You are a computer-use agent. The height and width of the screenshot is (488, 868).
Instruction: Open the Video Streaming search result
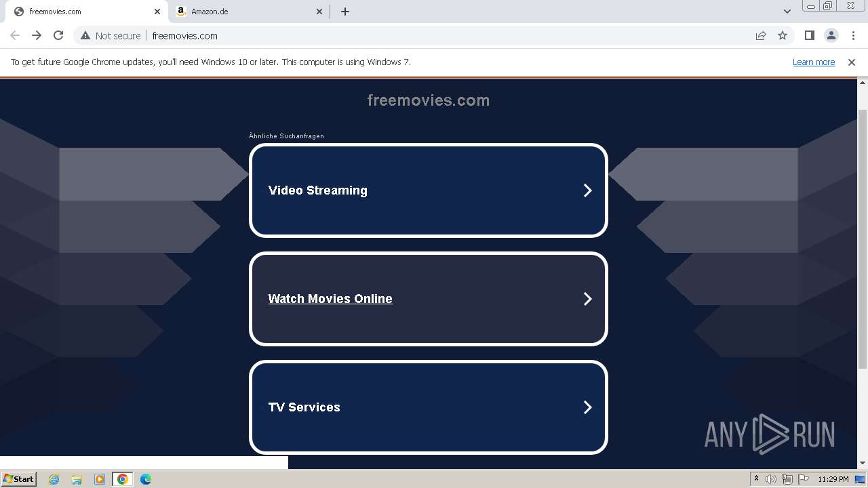click(x=429, y=190)
